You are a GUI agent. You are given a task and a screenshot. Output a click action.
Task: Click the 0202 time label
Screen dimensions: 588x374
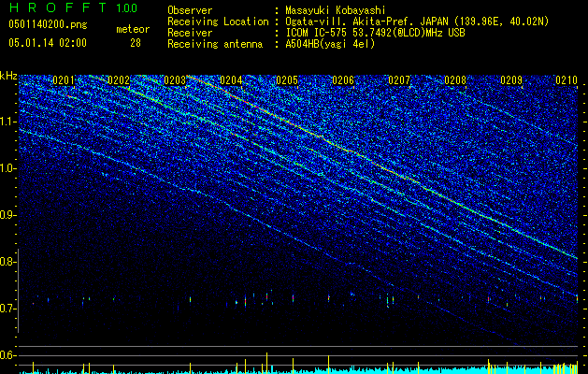(119, 80)
